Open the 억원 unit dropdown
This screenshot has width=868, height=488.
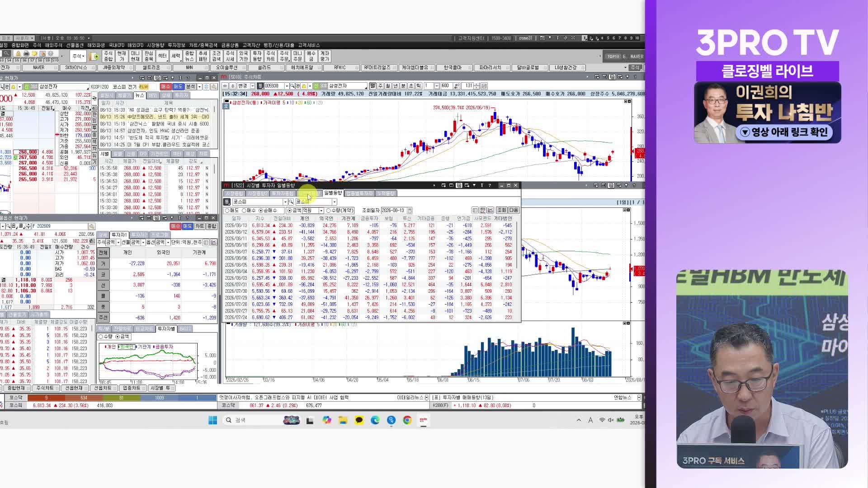321,211
